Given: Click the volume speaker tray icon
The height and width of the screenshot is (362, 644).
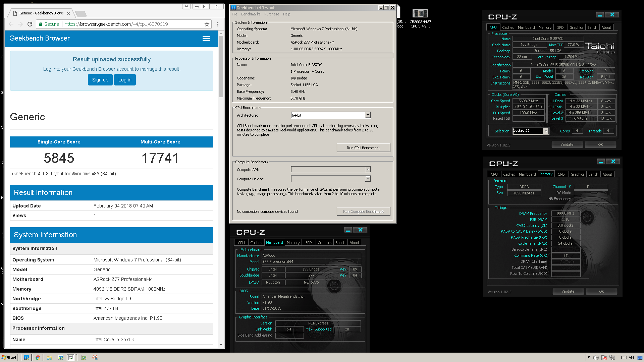Looking at the screenshot, I should [x=596, y=358].
